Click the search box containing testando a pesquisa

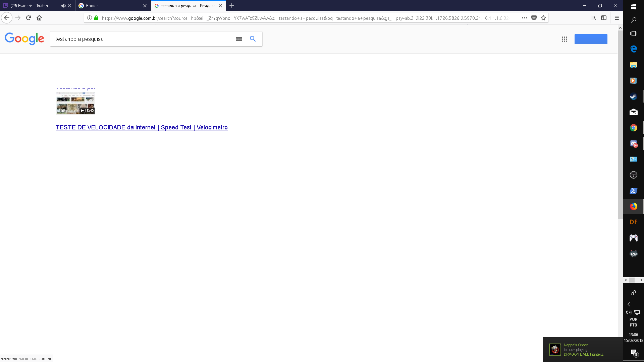pyautogui.click(x=141, y=39)
